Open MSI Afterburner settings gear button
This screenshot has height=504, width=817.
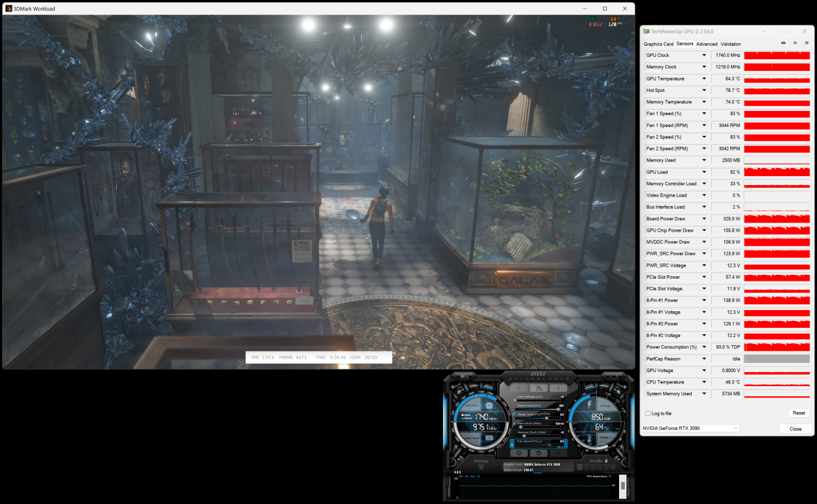[518, 453]
